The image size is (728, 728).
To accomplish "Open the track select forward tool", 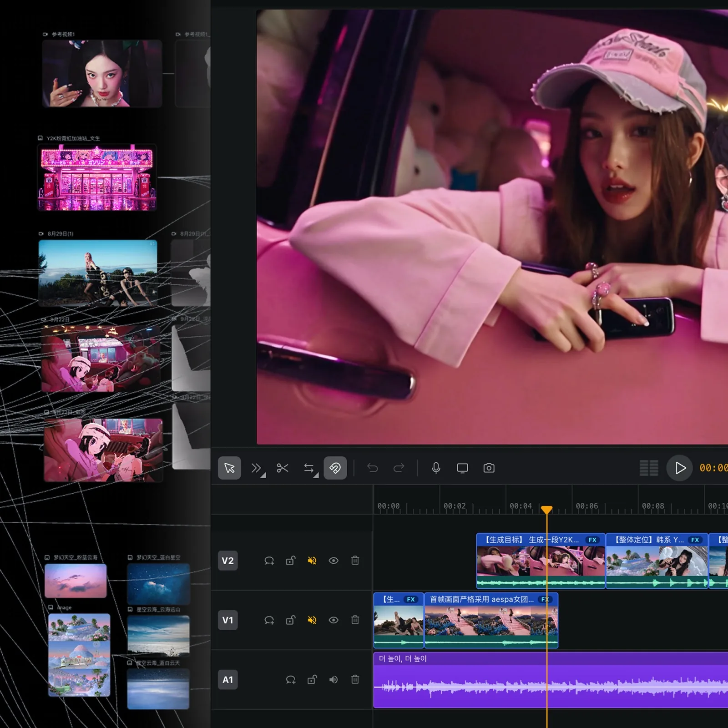I will click(258, 468).
